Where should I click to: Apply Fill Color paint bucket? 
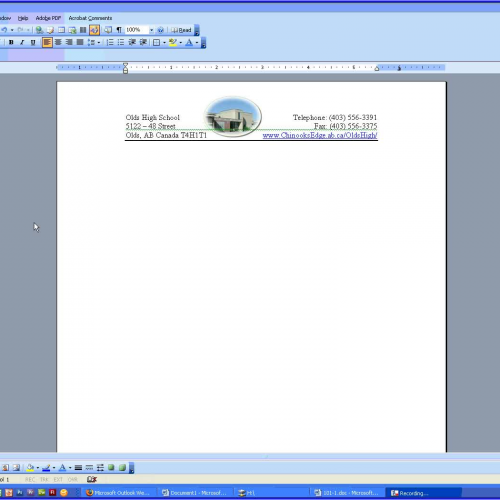point(30,468)
